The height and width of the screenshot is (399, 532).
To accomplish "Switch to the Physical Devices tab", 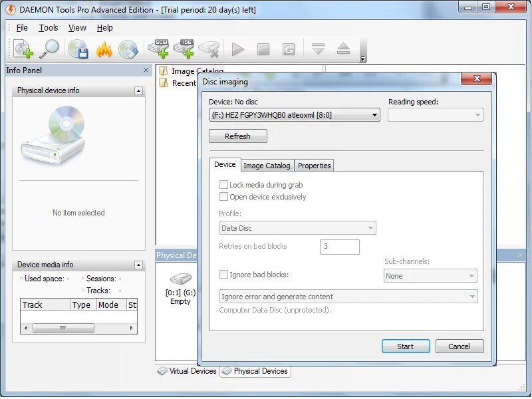I will click(x=255, y=371).
